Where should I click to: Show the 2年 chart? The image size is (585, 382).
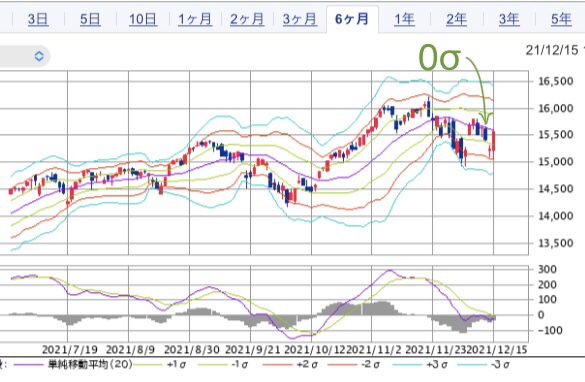click(457, 19)
